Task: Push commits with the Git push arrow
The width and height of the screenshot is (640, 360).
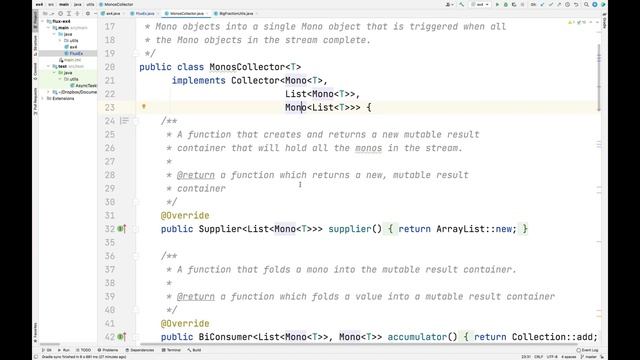Action: pyautogui.click(x=559, y=4)
